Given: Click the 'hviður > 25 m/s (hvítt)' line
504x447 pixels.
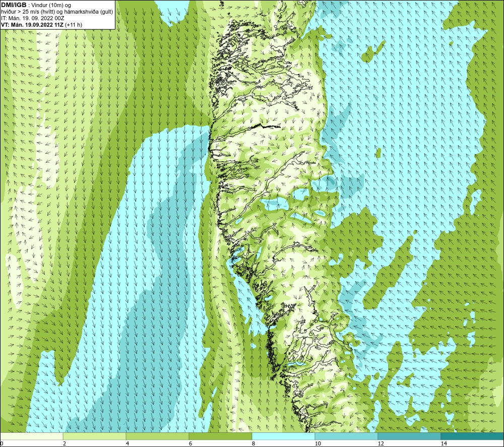Looking at the screenshot, I should 29,12.
